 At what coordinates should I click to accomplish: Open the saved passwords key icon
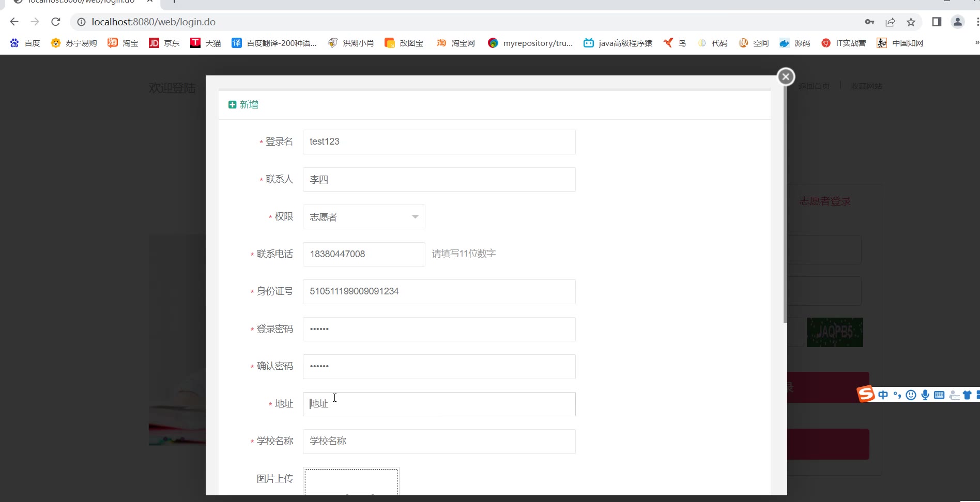pyautogui.click(x=869, y=22)
